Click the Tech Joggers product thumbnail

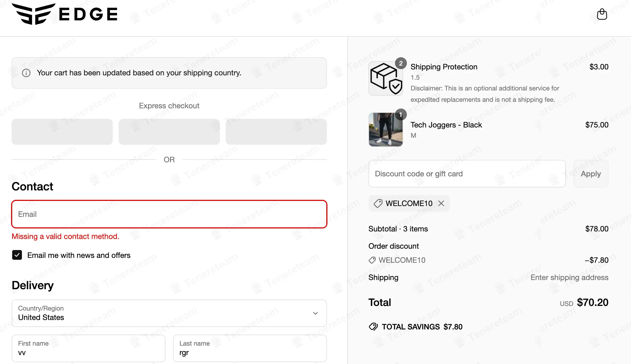(386, 130)
